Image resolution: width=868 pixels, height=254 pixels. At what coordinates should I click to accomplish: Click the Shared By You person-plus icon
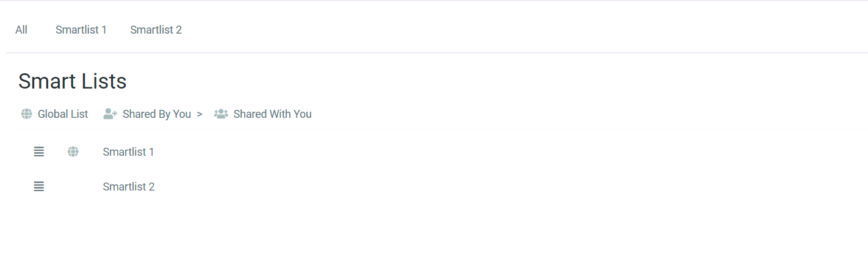[110, 114]
